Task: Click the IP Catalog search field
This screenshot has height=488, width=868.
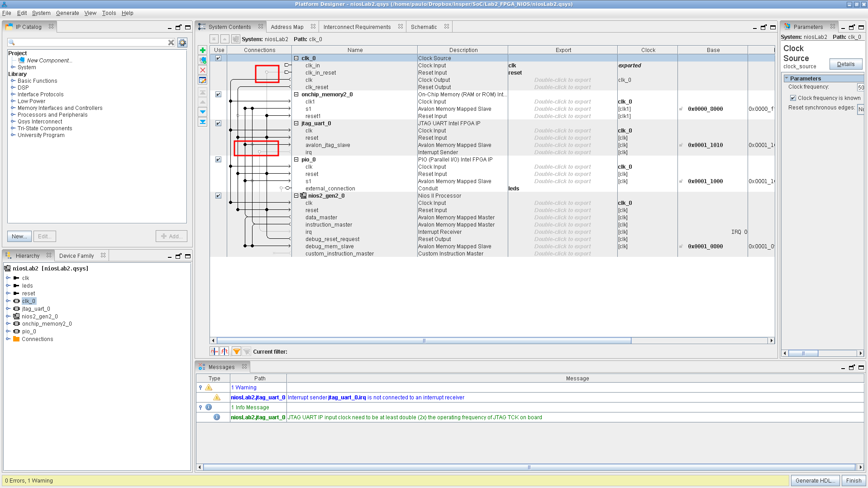Action: click(x=91, y=43)
